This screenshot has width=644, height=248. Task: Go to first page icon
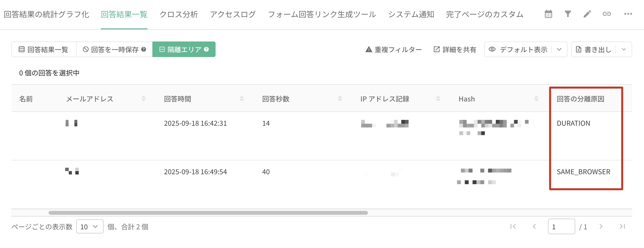513,226
